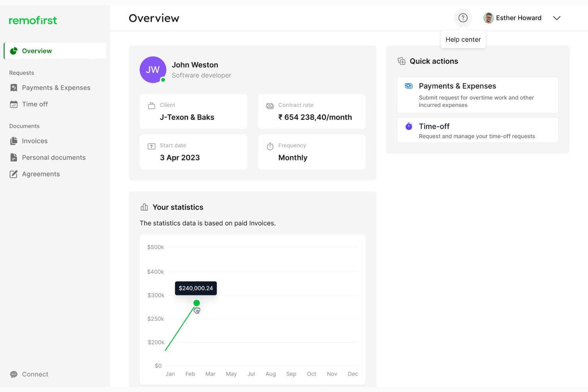Click the J-Texon & Baks client value

tap(187, 117)
